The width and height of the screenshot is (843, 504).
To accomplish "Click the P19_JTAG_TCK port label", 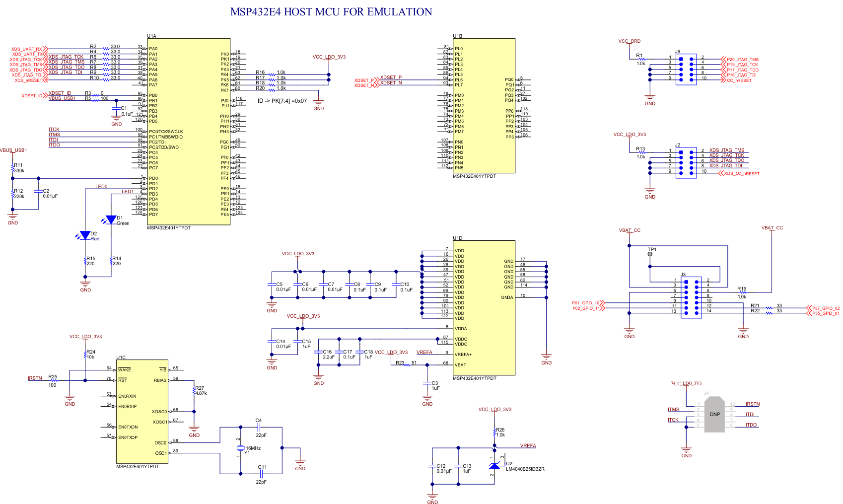I will coord(743,65).
